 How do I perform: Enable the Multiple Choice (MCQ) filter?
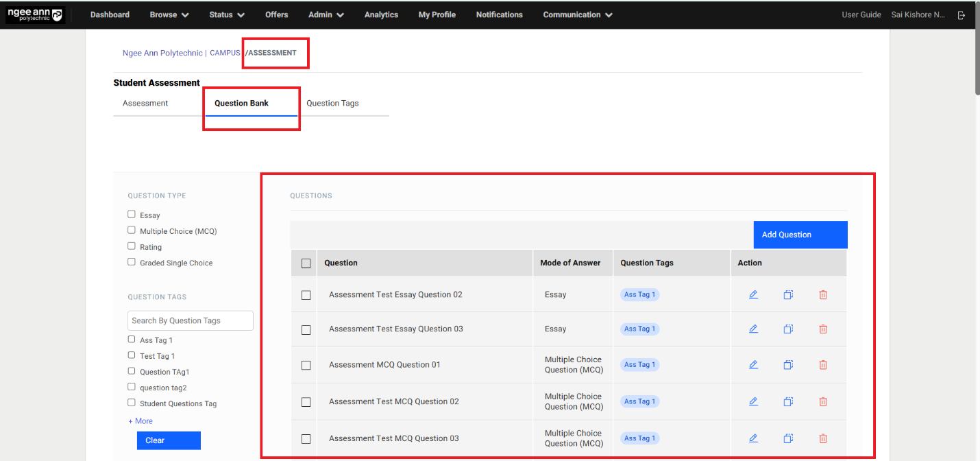[x=132, y=230]
